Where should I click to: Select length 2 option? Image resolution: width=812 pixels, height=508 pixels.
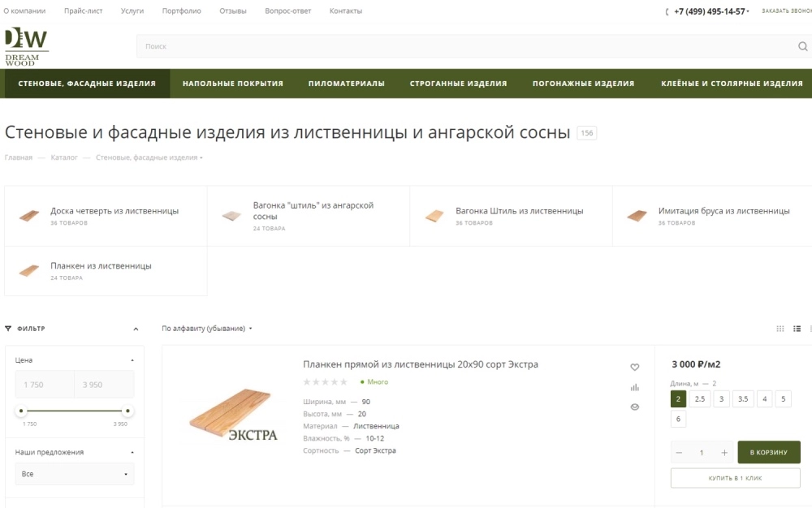pos(678,398)
